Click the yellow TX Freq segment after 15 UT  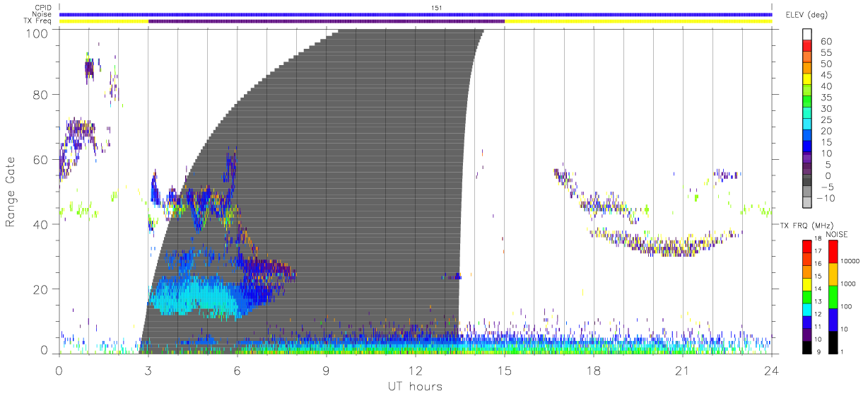click(638, 21)
